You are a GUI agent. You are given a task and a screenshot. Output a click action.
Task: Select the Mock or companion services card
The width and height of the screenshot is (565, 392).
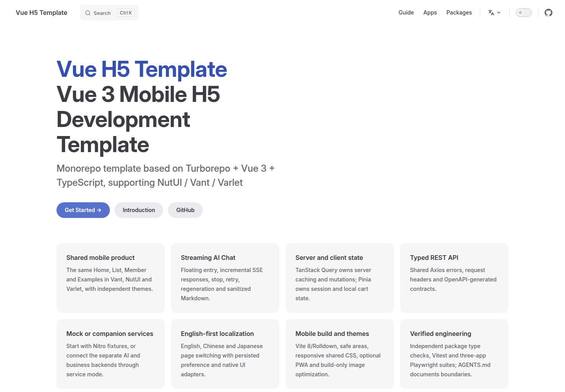coord(111,354)
